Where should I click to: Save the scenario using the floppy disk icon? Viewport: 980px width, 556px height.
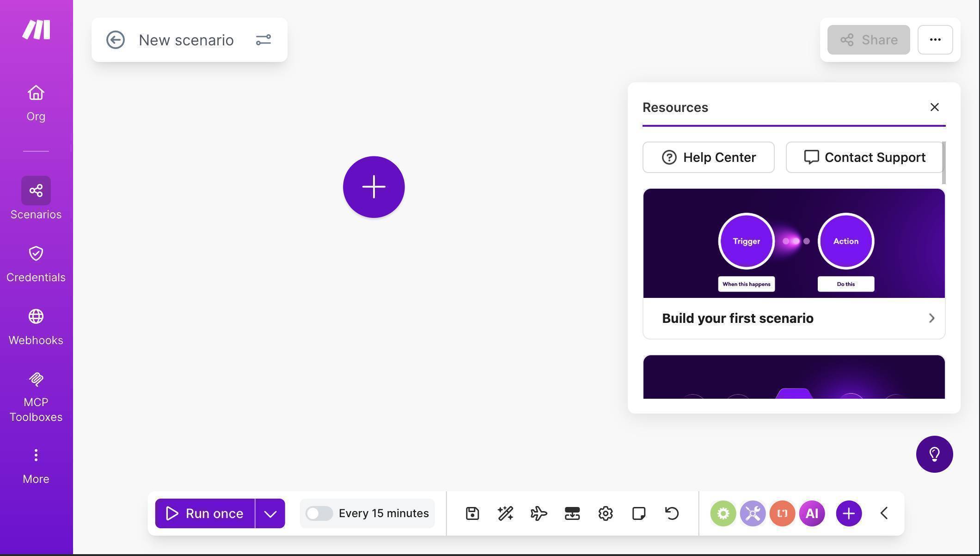pyautogui.click(x=472, y=513)
